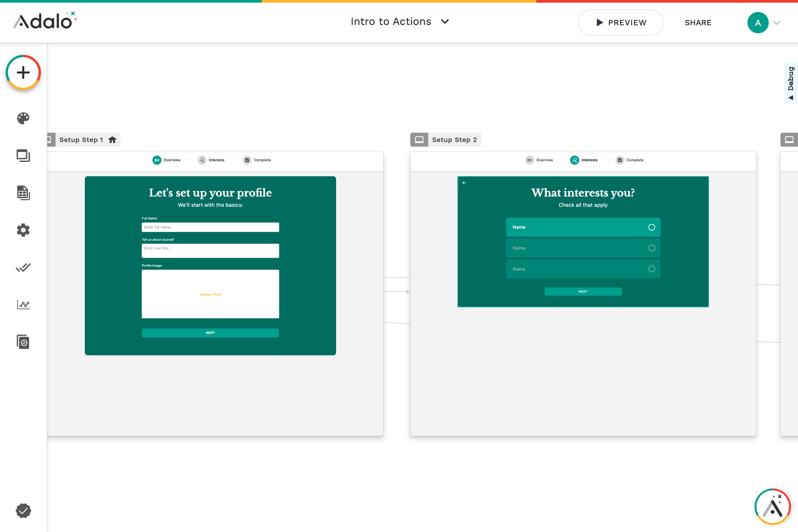The width and height of the screenshot is (798, 532).
Task: Click the home icon beside Setup Step 1
Action: coord(112,139)
